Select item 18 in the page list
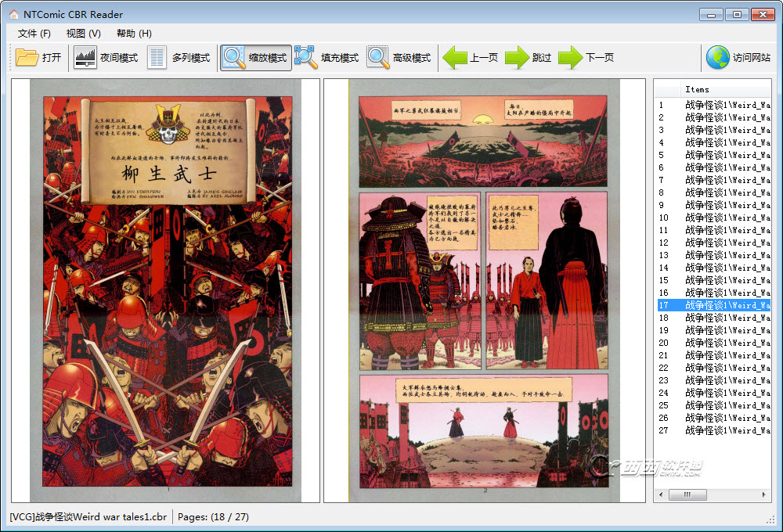 pyautogui.click(x=714, y=318)
